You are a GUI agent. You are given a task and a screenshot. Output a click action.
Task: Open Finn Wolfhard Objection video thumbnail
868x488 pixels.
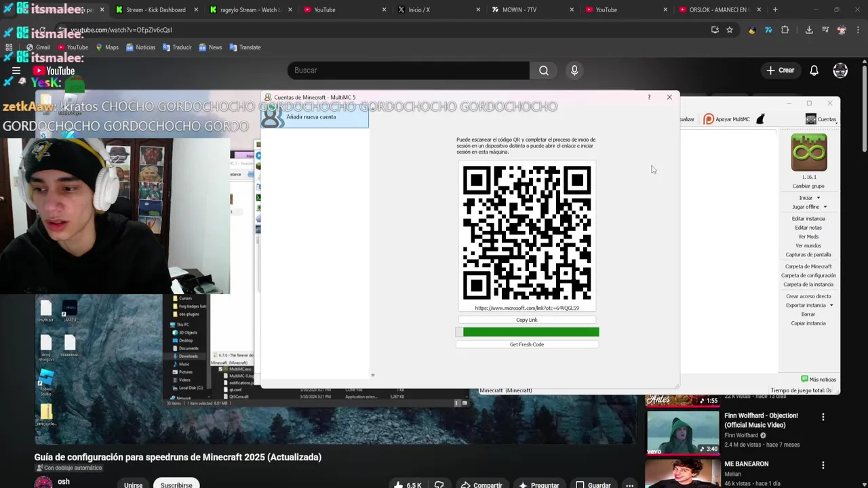683,433
